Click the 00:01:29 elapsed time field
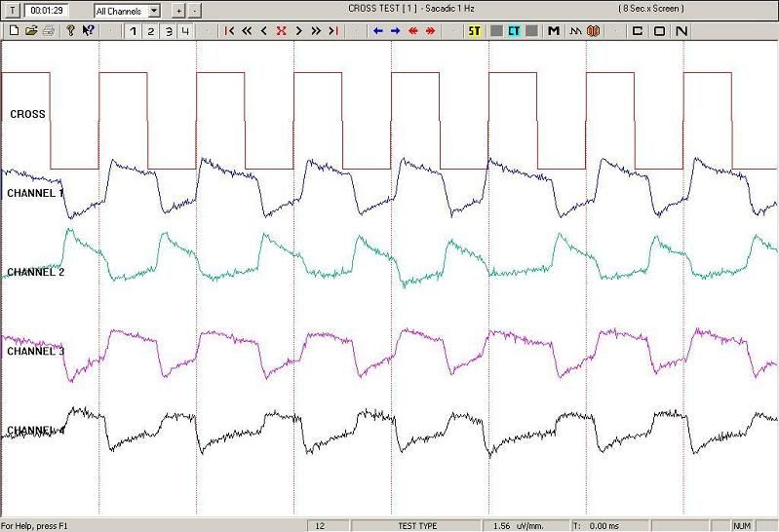This screenshot has height=532, width=779. pos(46,11)
